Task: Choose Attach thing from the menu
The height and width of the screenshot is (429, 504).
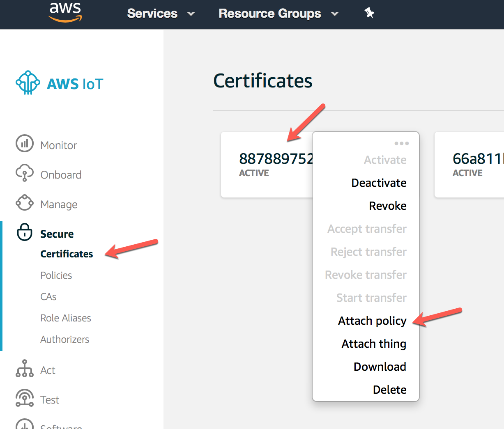Action: (374, 344)
